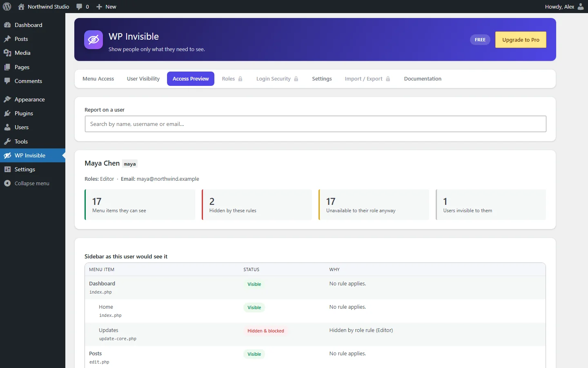The image size is (588, 368).
Task: Click the Hidden by role rule (Editor) text
Action: 361,330
